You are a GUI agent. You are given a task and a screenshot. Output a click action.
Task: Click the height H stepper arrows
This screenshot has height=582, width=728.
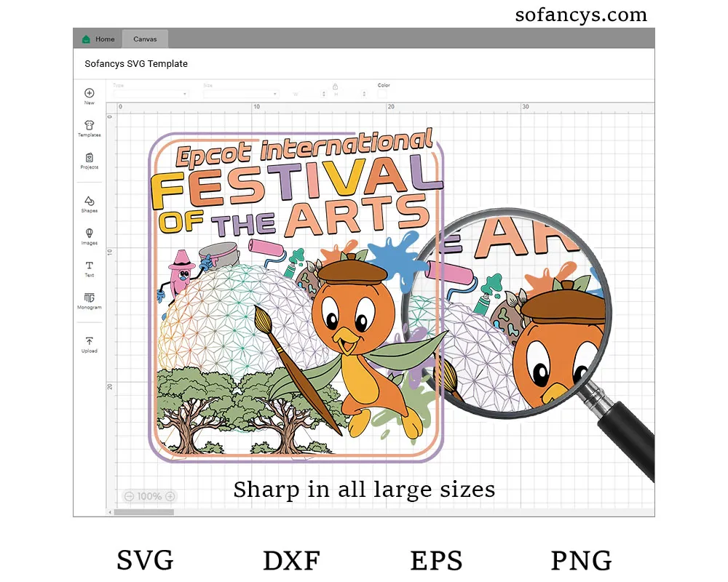[x=363, y=94]
